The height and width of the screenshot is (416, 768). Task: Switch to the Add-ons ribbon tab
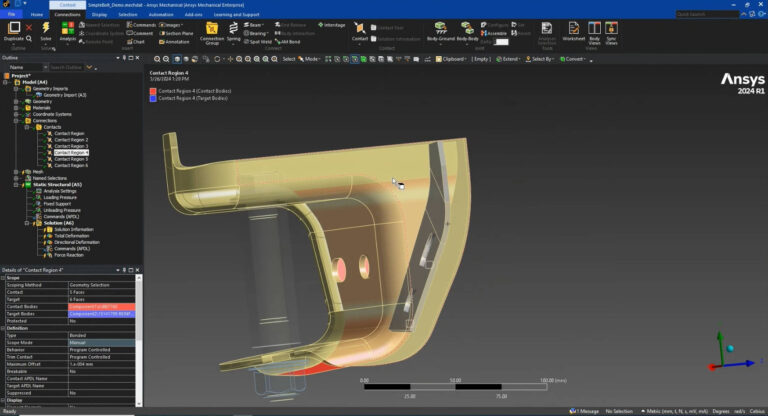[x=193, y=15]
